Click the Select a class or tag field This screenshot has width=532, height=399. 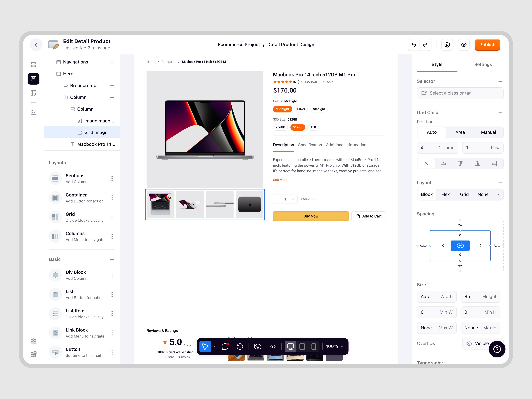460,93
